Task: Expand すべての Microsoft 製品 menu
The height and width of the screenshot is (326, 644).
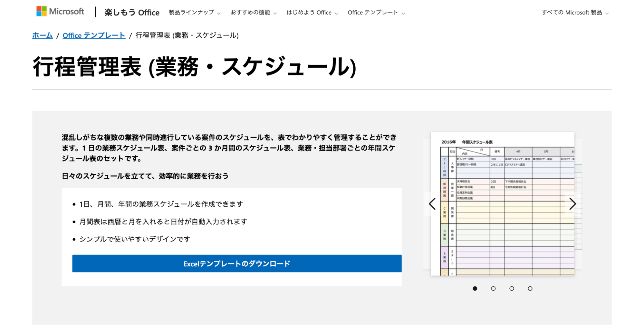Action: pos(575,13)
